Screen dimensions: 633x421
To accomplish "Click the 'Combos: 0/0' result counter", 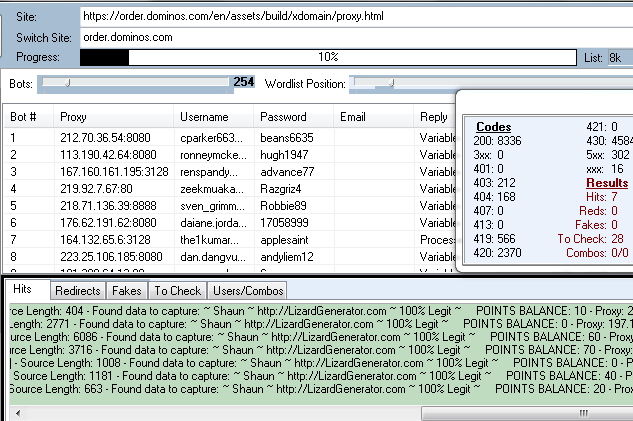I will pyautogui.click(x=597, y=253).
